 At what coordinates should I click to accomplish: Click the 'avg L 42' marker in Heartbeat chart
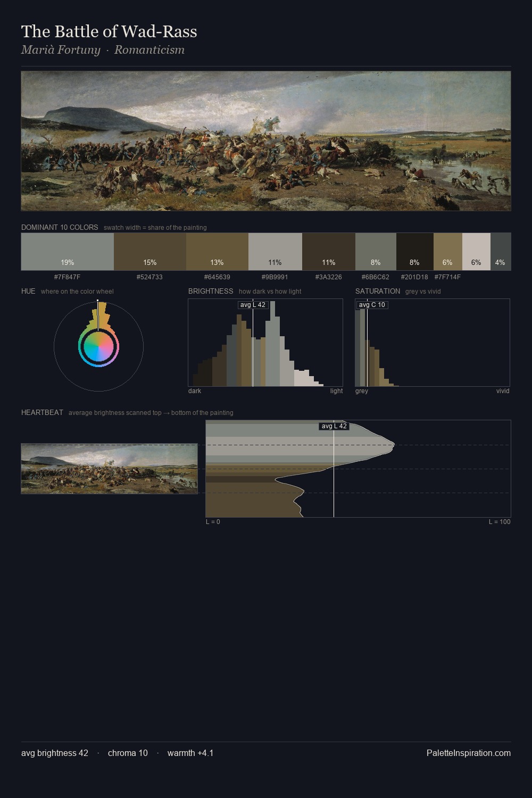pyautogui.click(x=334, y=426)
